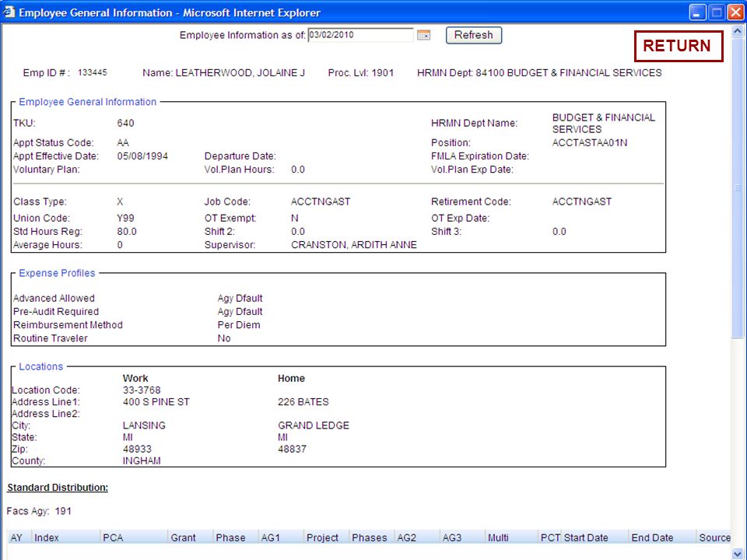This screenshot has height=560, width=747.
Task: Click the AY column header
Action: click(19, 537)
